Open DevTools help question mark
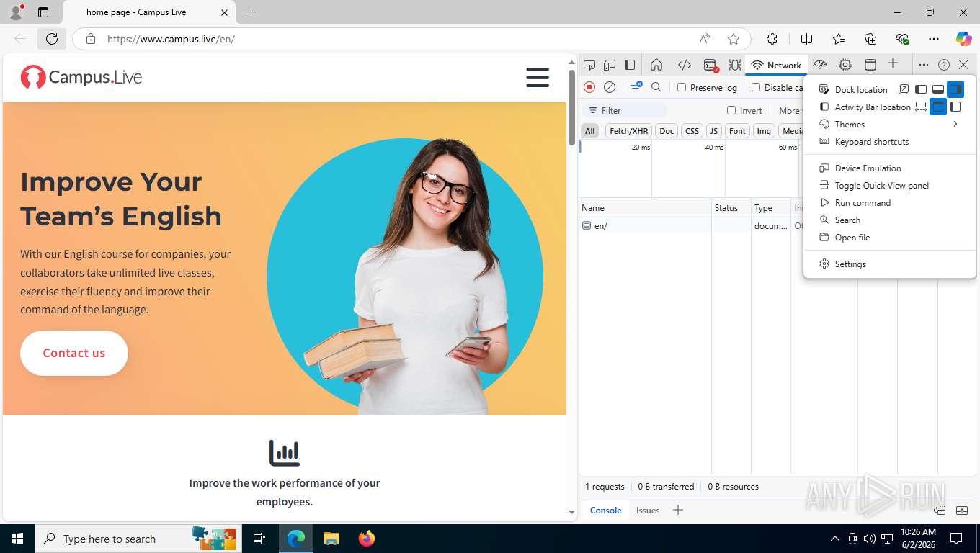Screen dimensions: 980x553 pos(944,65)
